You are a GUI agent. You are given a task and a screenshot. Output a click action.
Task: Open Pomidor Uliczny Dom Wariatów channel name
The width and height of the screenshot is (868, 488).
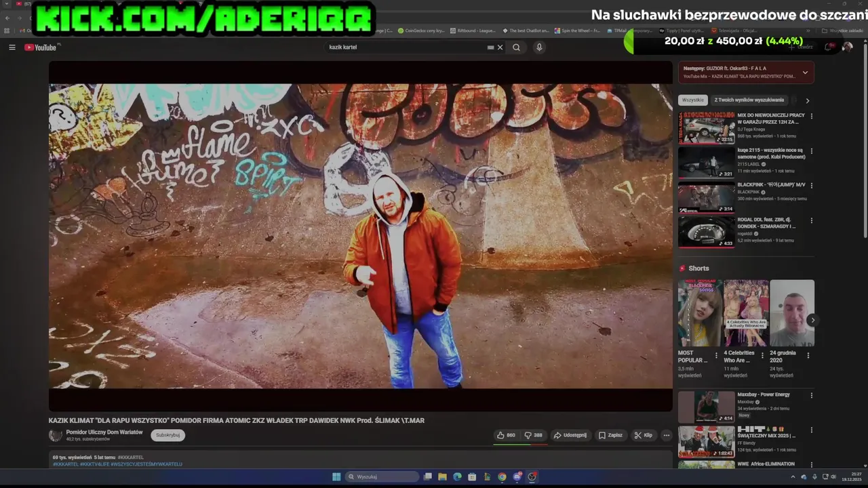click(x=104, y=432)
